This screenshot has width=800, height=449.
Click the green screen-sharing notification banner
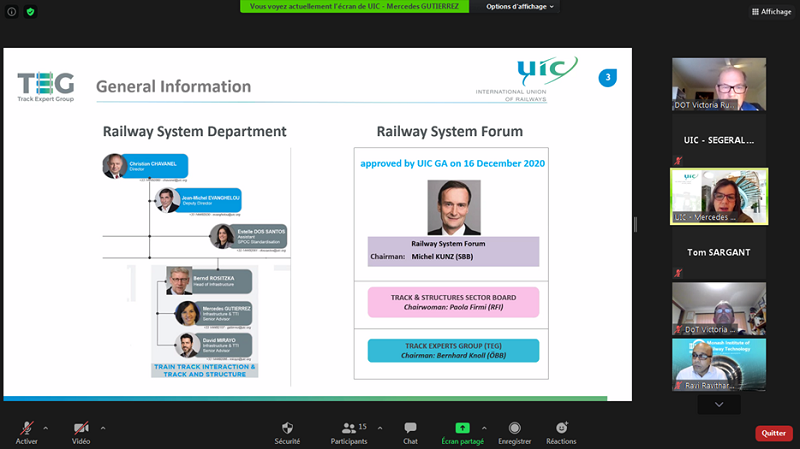[354, 7]
